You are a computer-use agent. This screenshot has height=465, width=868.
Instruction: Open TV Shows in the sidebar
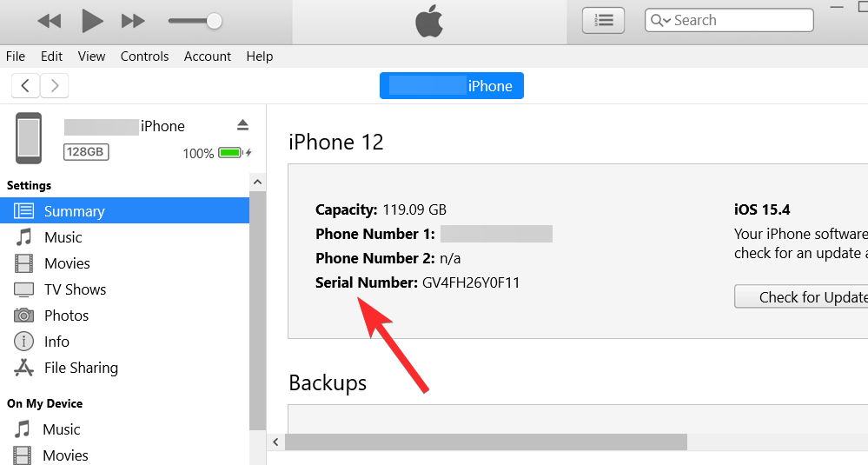point(75,289)
